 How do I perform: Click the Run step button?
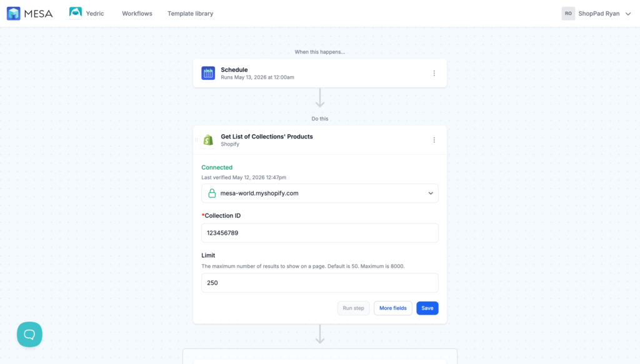click(x=354, y=308)
